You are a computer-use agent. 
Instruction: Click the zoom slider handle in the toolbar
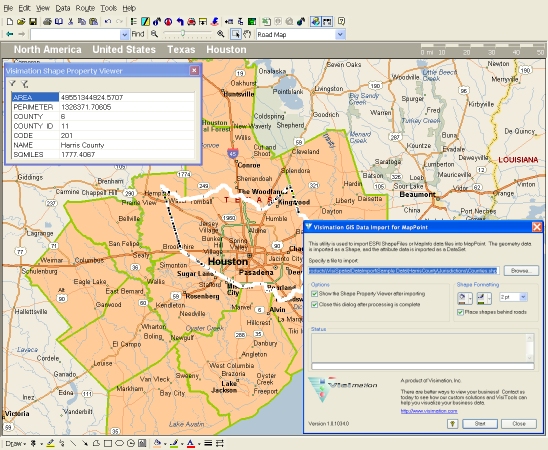(x=182, y=33)
